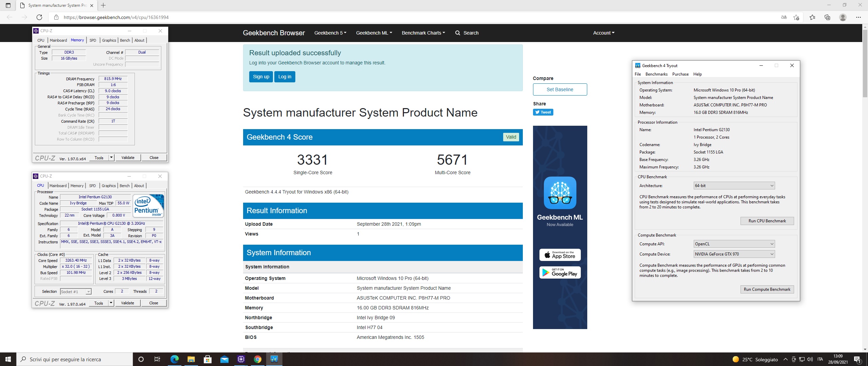This screenshot has height=366, width=868.
Task: Open Microsoft Store from taskbar
Action: point(208,359)
